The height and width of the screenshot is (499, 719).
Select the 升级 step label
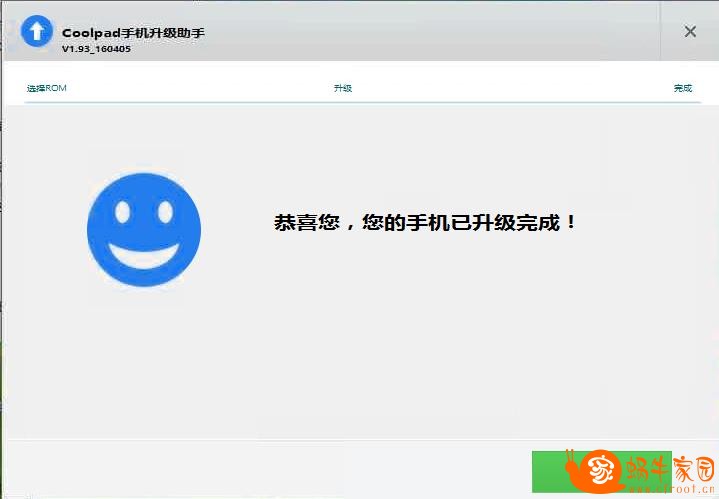coord(343,88)
